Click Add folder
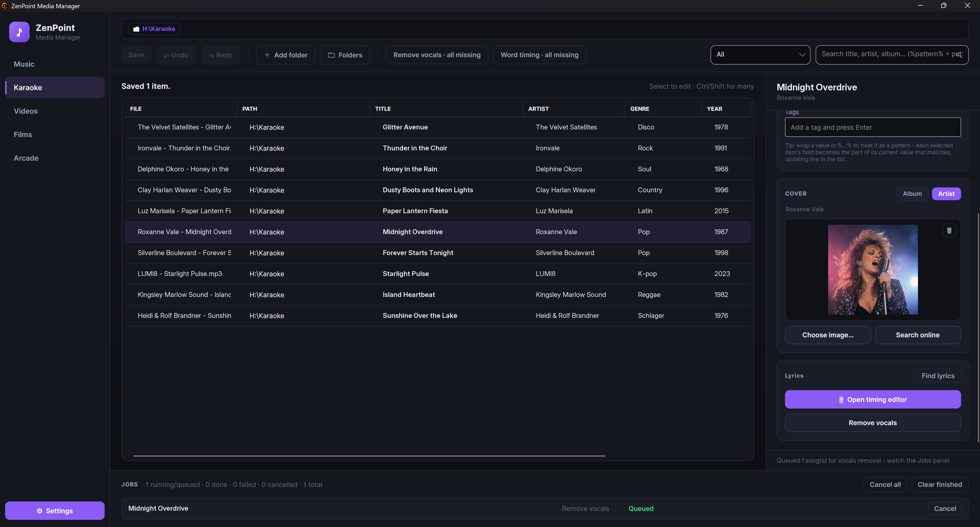The width and height of the screenshot is (980, 527). 286,55
